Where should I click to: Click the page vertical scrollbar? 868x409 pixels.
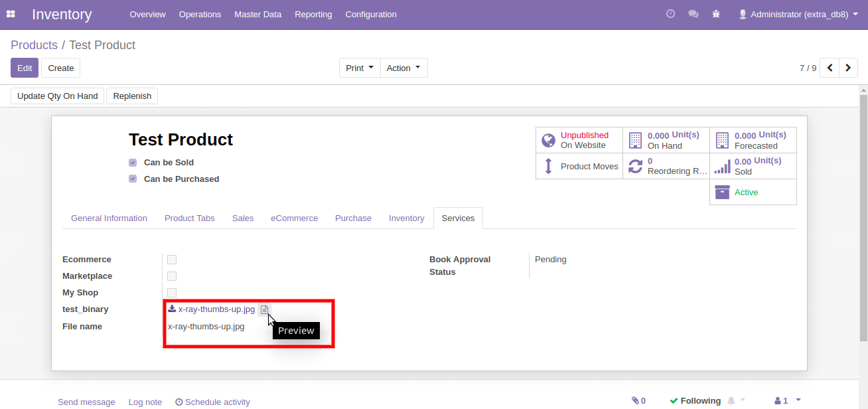click(x=863, y=219)
